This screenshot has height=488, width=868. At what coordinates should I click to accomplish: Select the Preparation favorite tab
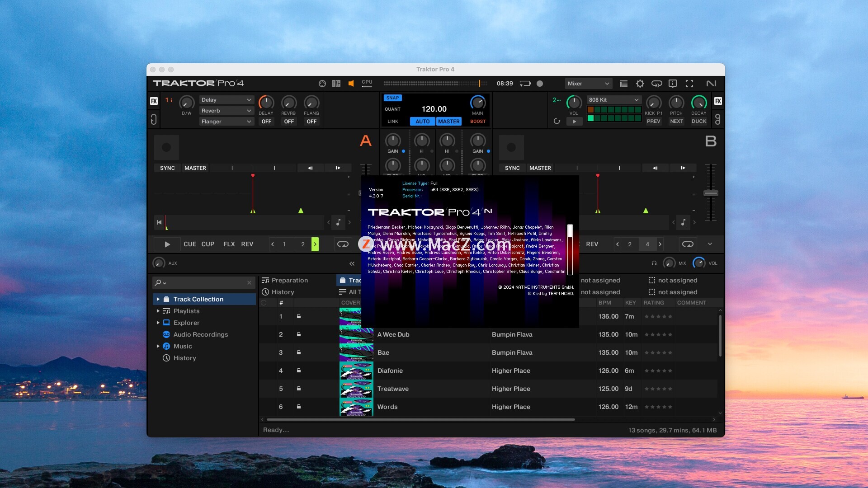289,280
